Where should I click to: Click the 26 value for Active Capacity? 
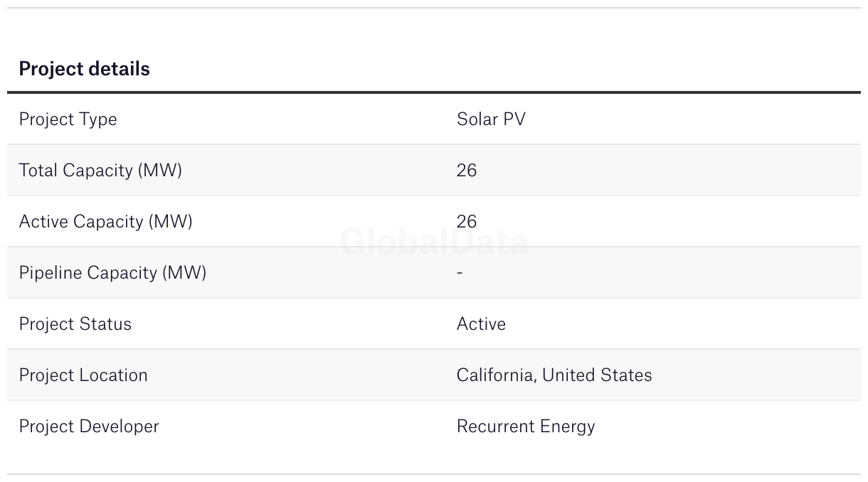(467, 222)
